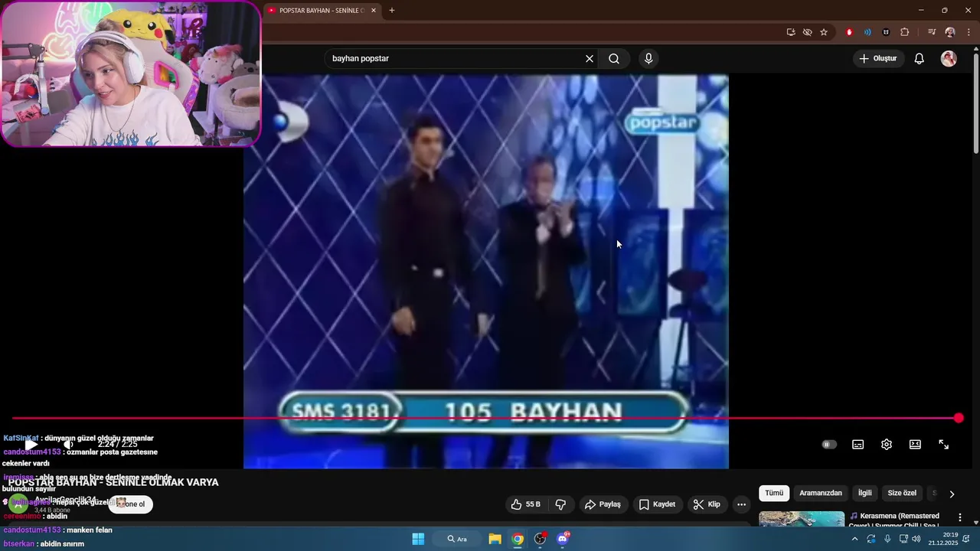Open the red hand ad blocker extension

[x=849, y=32]
